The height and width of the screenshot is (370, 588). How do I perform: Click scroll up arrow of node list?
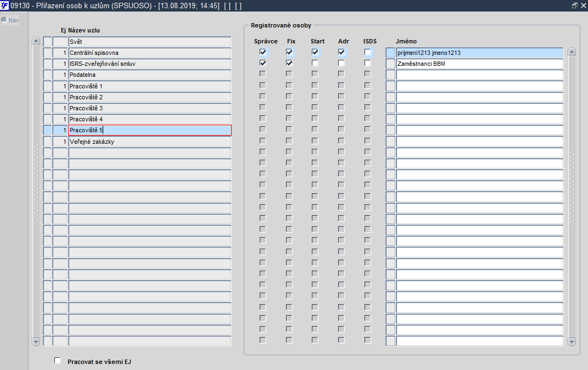point(36,41)
